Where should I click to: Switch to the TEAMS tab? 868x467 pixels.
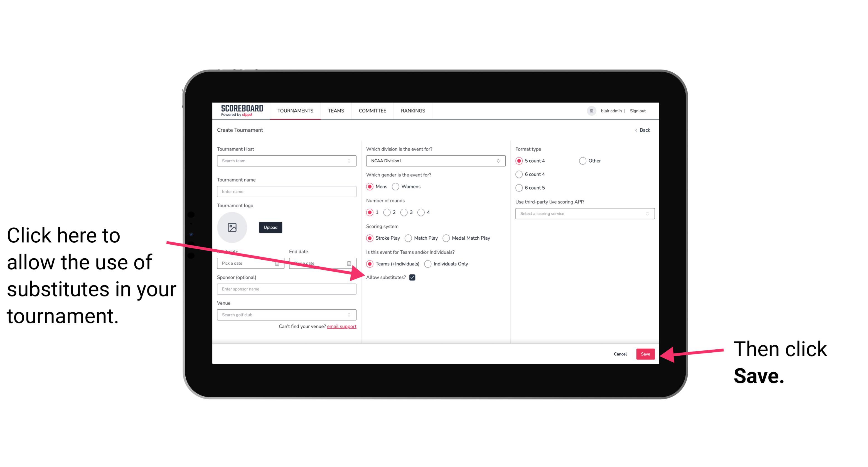pos(335,111)
